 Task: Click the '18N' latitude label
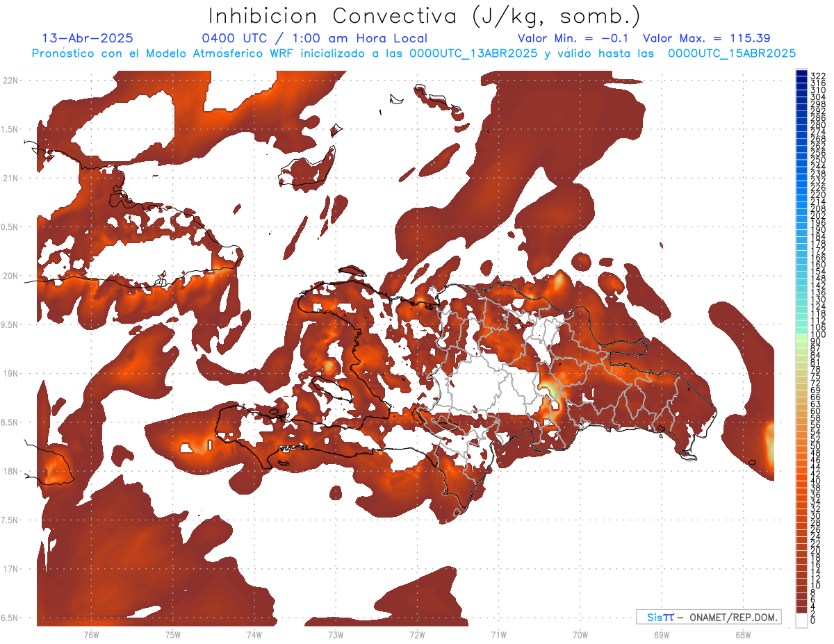click(x=10, y=472)
